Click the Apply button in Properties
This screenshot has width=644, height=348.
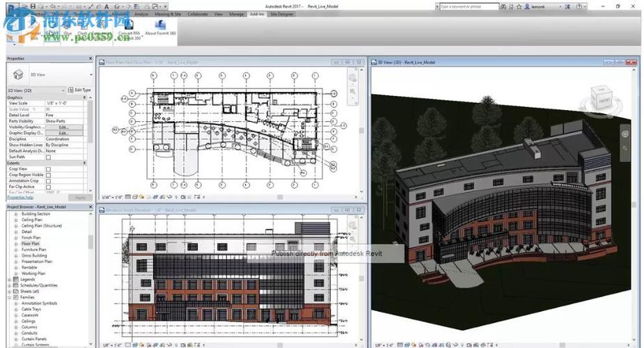(80, 198)
